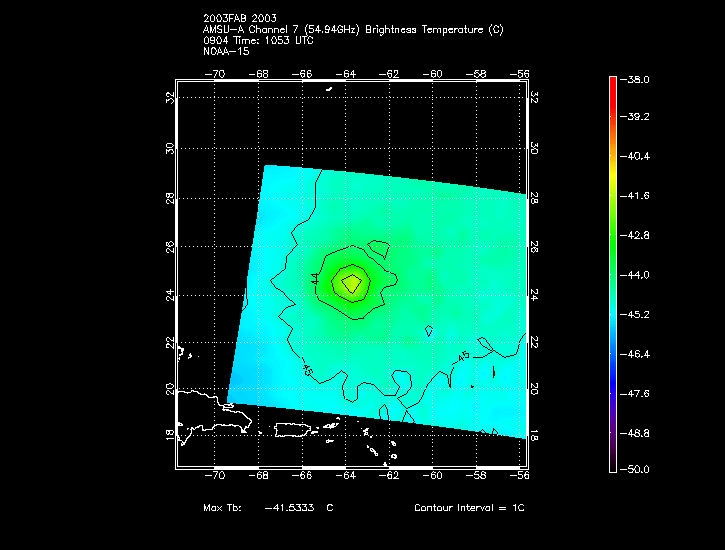Click the 44 contour label
This screenshot has width=725, height=550.
[315, 279]
